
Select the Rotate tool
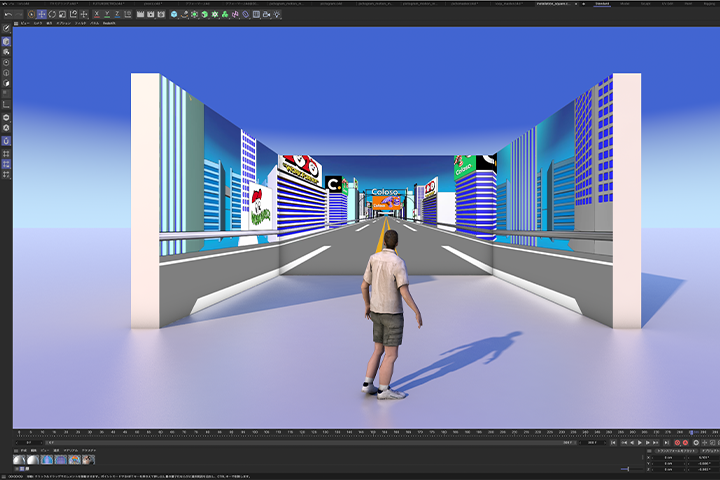coord(52,14)
